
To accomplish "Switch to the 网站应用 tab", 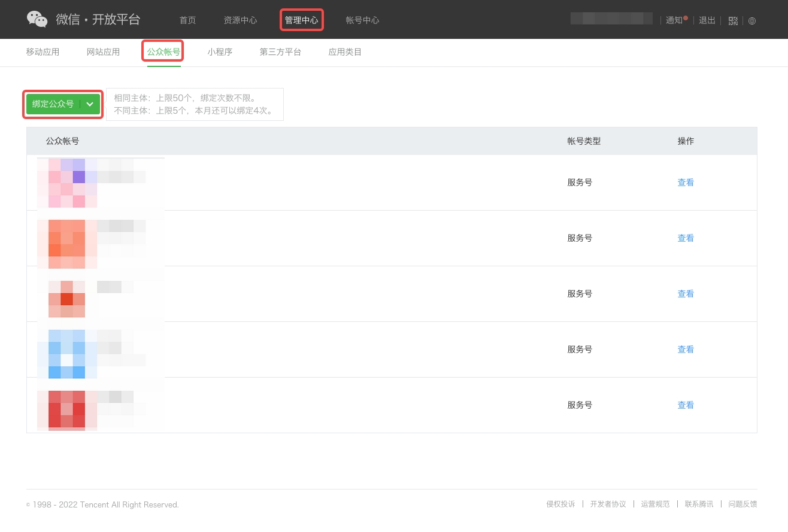I will [x=103, y=52].
